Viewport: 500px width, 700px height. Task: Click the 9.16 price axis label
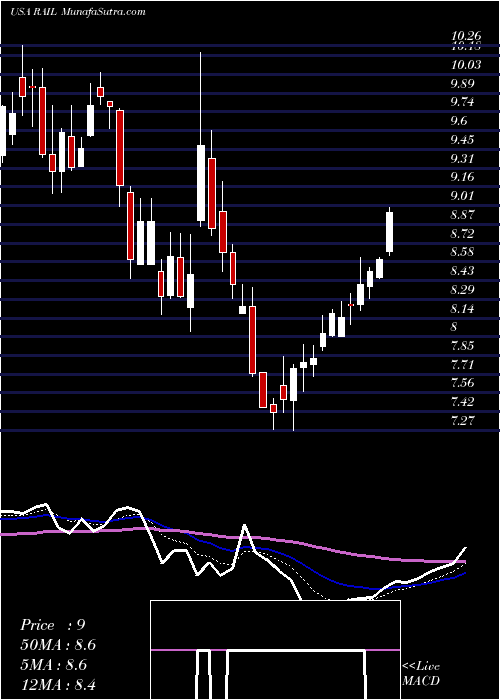[462, 177]
